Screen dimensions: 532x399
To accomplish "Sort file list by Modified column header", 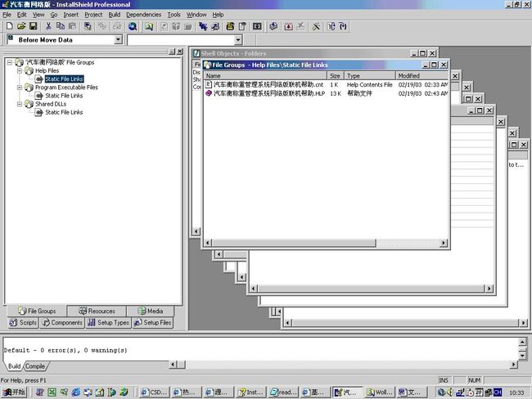I will click(x=422, y=75).
